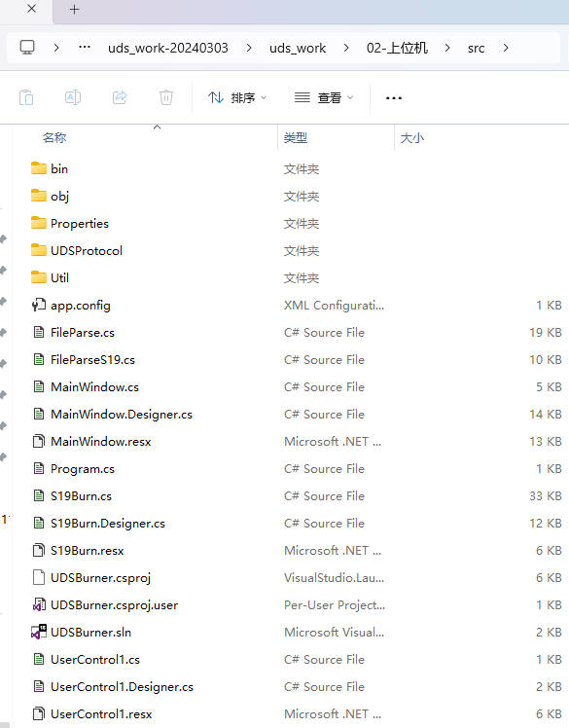Viewport: 569px width, 728px height.
Task: Open the 排序 sort dropdown
Action: [237, 97]
